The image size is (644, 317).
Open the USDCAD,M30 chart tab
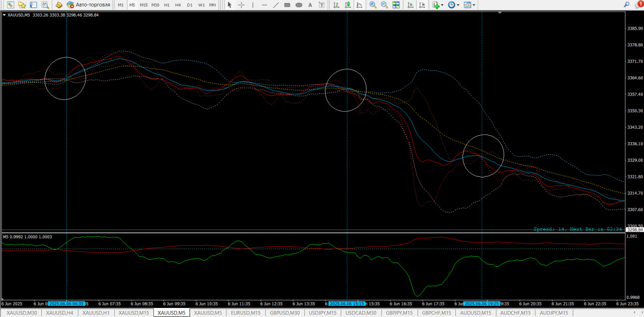pos(361,313)
